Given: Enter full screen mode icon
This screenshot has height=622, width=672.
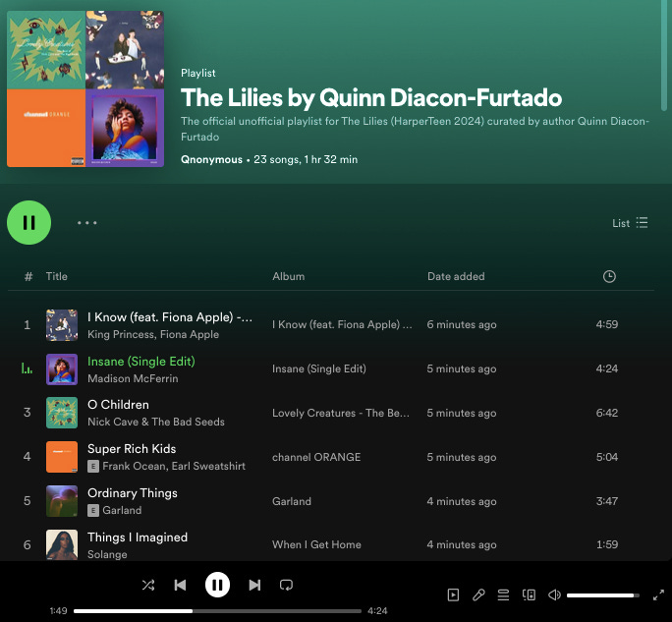Looking at the screenshot, I should pyautogui.click(x=658, y=595).
